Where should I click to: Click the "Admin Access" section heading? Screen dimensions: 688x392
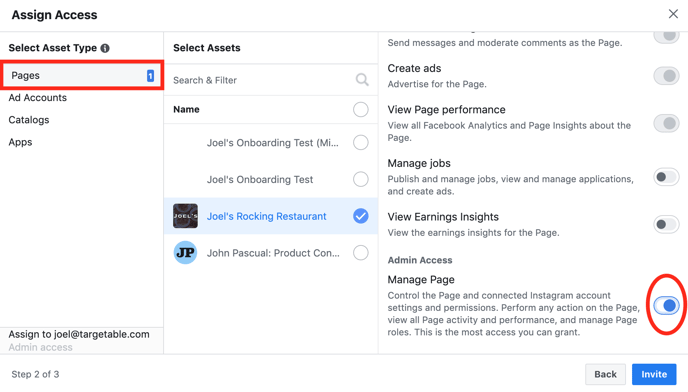coord(420,260)
